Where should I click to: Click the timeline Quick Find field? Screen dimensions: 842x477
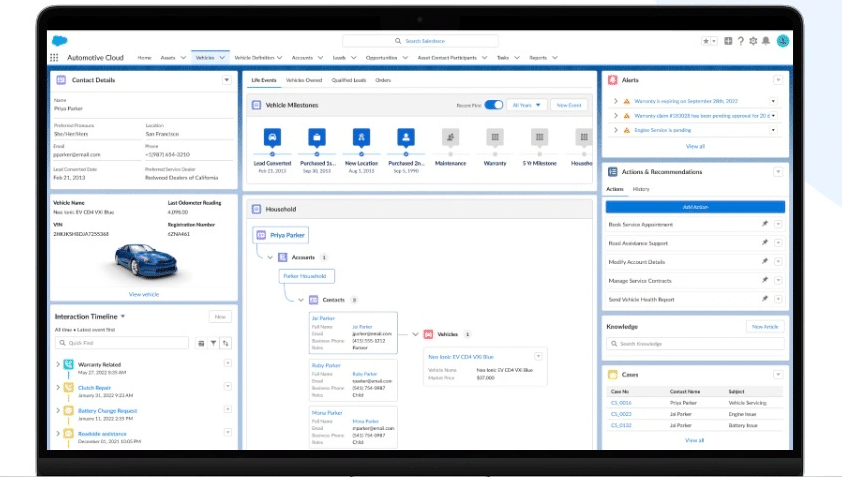click(122, 343)
